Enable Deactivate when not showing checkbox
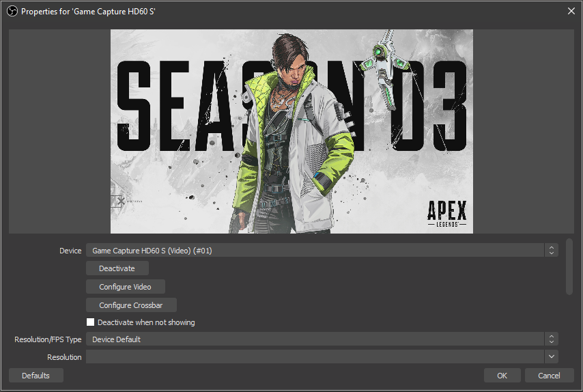 [90, 322]
